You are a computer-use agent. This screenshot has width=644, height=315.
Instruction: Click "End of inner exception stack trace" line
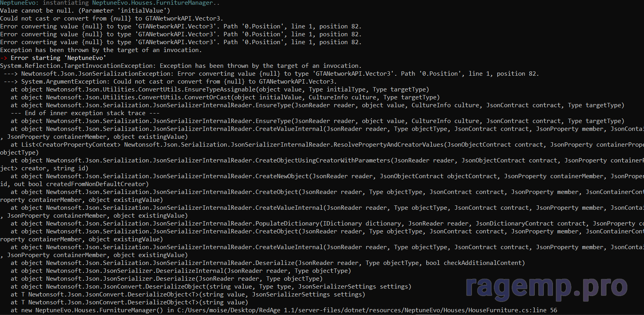point(85,113)
